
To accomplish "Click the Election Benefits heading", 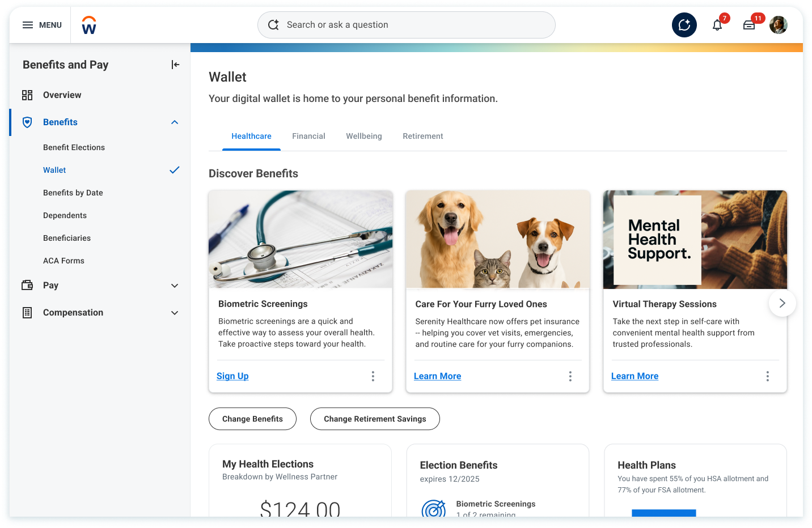I will coord(459,465).
